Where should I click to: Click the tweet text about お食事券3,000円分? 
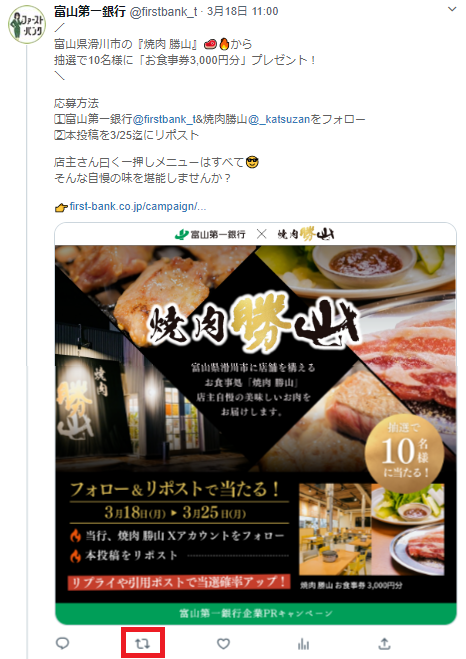[185, 61]
